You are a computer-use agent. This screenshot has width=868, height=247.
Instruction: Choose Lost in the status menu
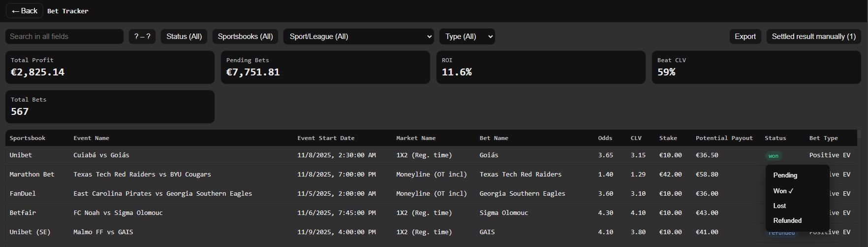click(x=779, y=206)
